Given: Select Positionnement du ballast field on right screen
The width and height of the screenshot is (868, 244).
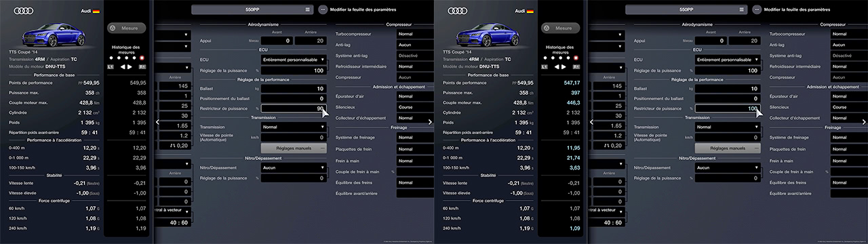Looking at the screenshot, I should tap(727, 98).
